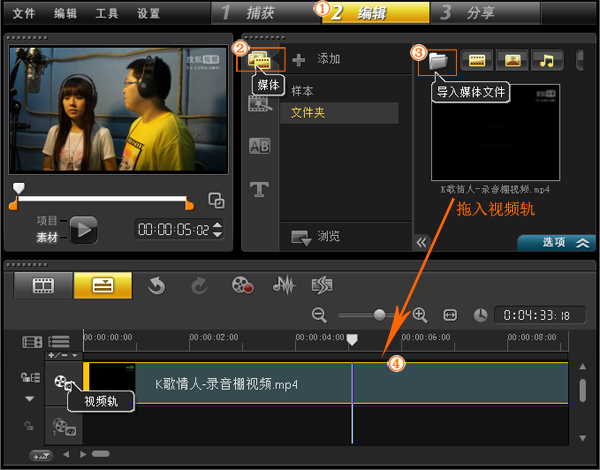Select 项目 playback mode
The width and height of the screenshot is (600, 470).
point(47,220)
